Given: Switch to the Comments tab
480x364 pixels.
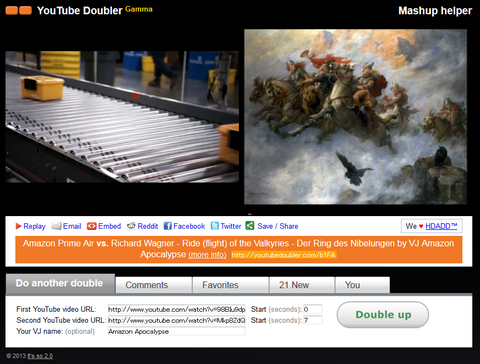Looking at the screenshot, I should 154,285.
